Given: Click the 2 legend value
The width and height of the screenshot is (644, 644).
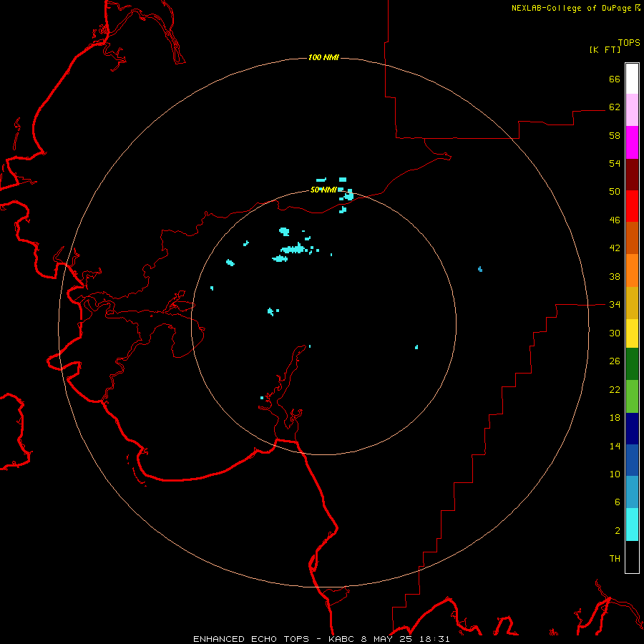Looking at the screenshot, I should click(618, 531).
